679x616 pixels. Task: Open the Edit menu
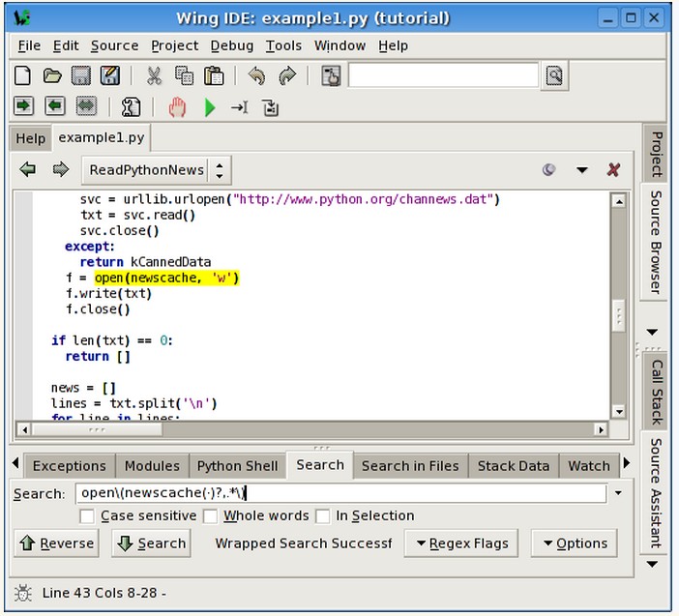tap(66, 45)
